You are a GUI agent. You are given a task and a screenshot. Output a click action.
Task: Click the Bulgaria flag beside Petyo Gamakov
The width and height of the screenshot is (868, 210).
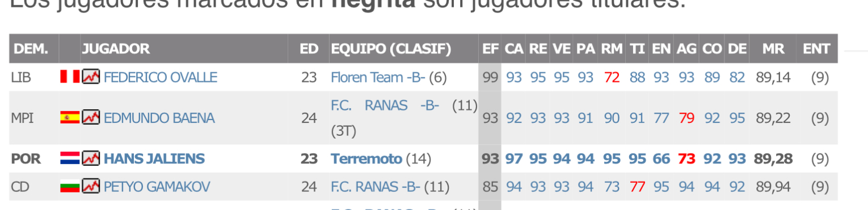(x=70, y=186)
